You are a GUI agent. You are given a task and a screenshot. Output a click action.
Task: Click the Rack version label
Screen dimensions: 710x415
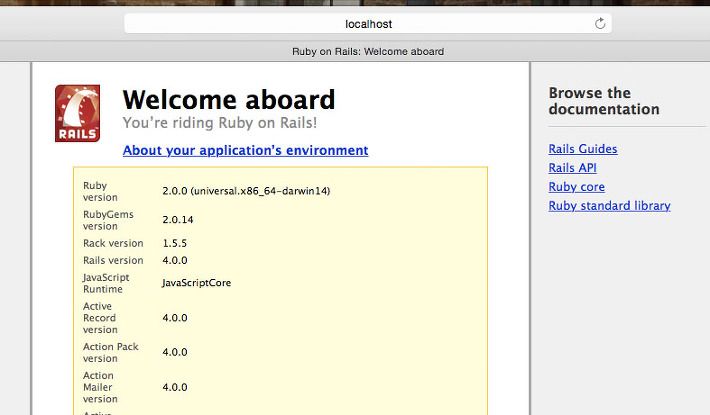tap(113, 243)
